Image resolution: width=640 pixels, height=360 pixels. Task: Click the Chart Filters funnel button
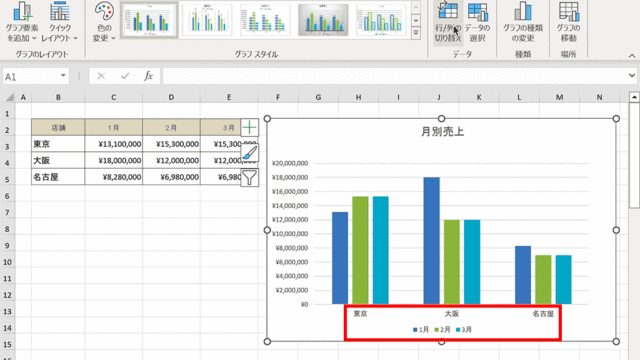249,178
